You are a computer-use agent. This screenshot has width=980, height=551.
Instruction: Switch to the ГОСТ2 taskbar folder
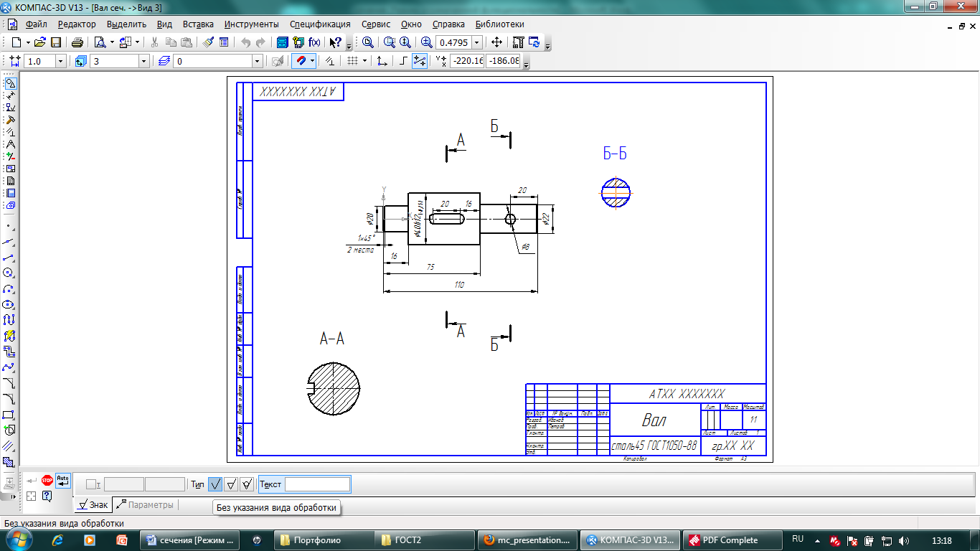coord(425,540)
